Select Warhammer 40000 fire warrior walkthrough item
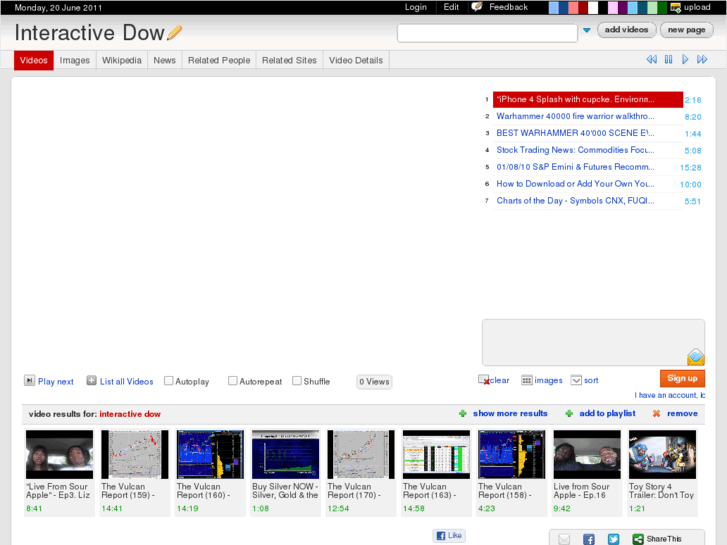This screenshot has height=545, width=727. coord(588,116)
